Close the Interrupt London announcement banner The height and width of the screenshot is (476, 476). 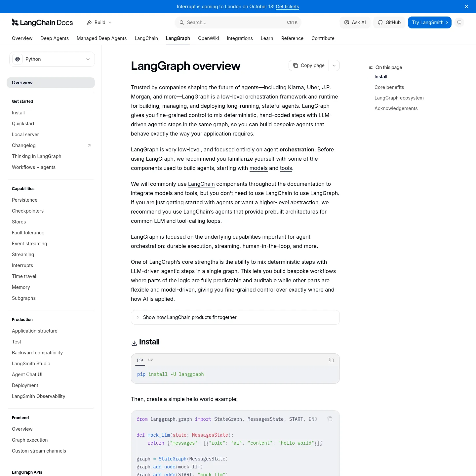[466, 7]
